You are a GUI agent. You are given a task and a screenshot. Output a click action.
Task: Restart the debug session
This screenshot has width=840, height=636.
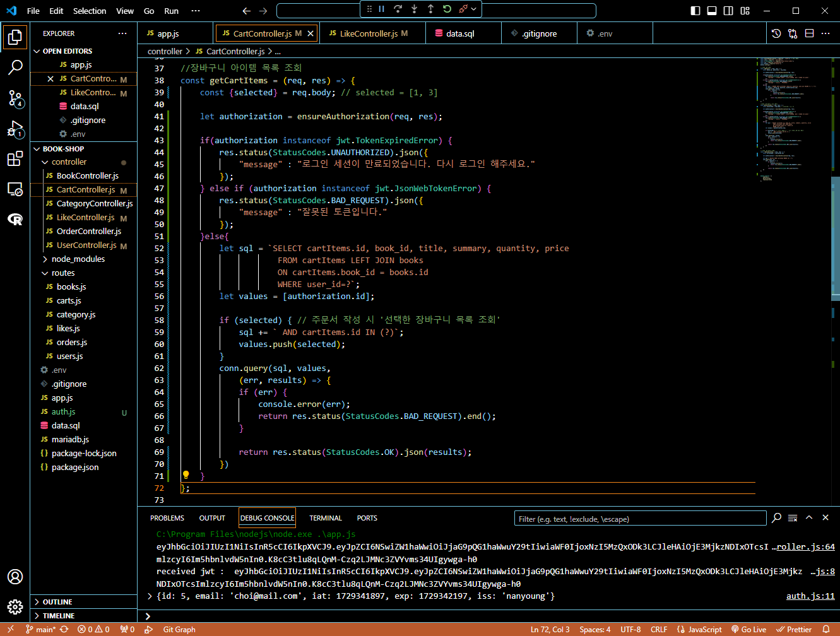(447, 9)
